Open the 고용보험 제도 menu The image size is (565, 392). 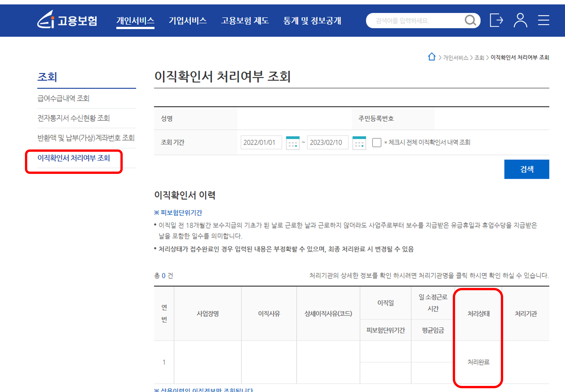(245, 21)
